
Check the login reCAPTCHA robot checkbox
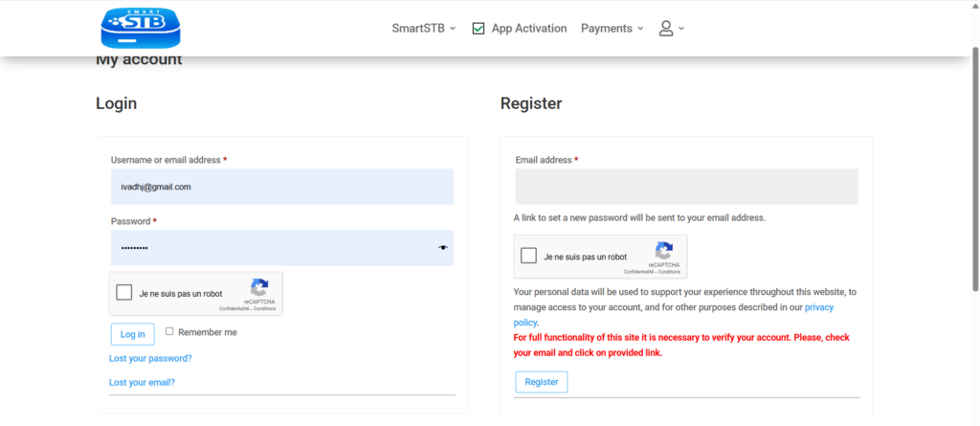[x=124, y=293]
